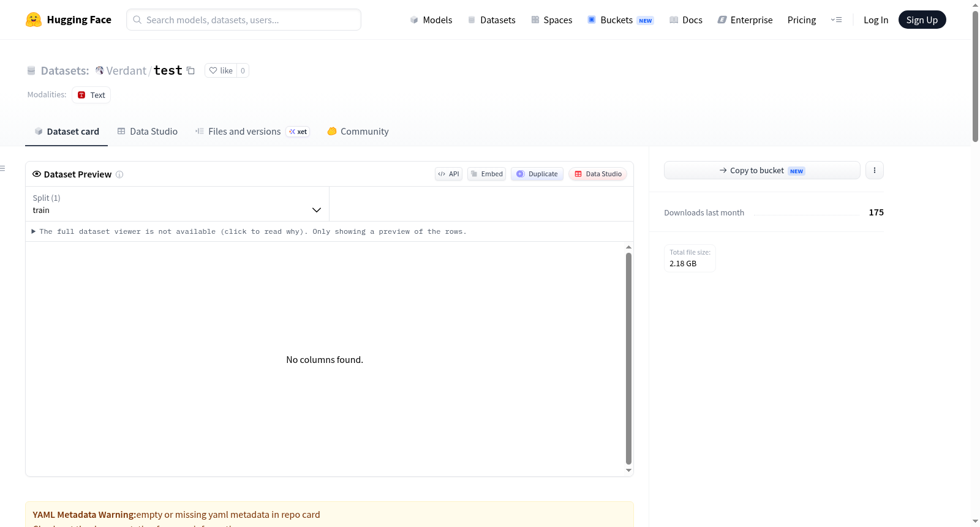Click the Embed button
Screen dimensions: 980x527
487,174
